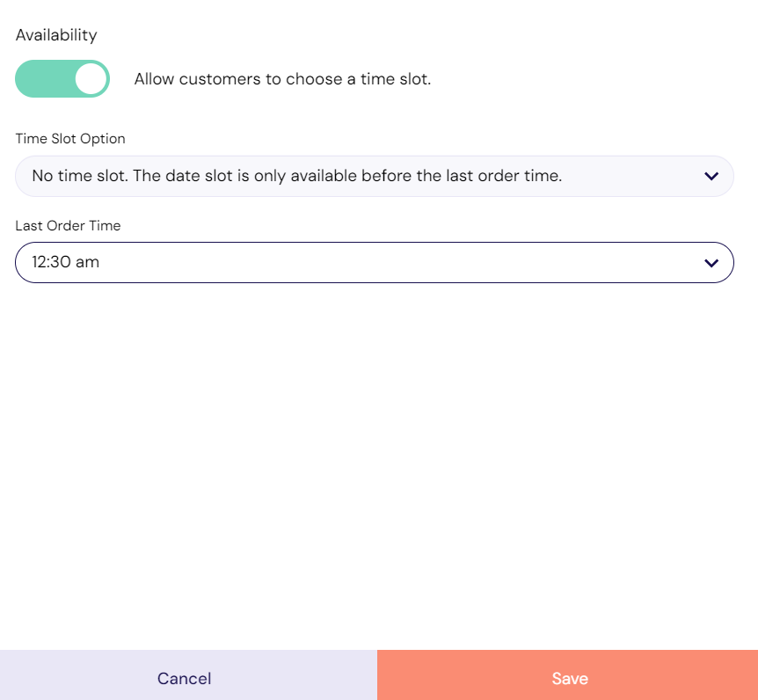Click the 'Last Order Time' field label
The height and width of the screenshot is (700, 758).
(x=69, y=226)
